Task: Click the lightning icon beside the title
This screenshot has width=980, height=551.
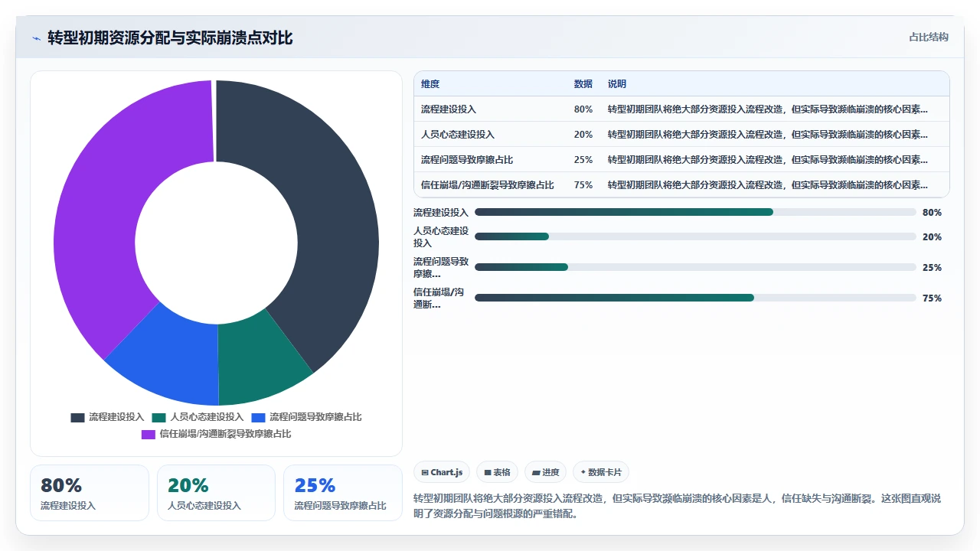Action: (37, 38)
